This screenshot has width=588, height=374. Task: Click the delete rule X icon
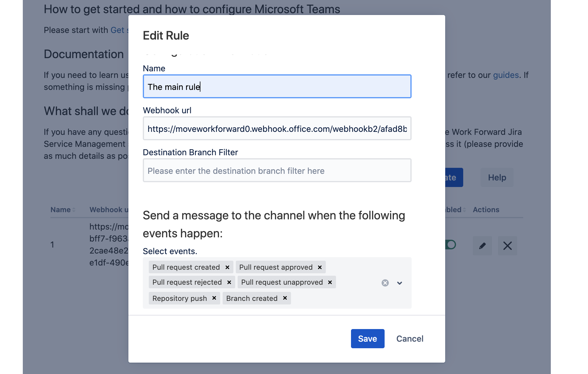click(507, 246)
